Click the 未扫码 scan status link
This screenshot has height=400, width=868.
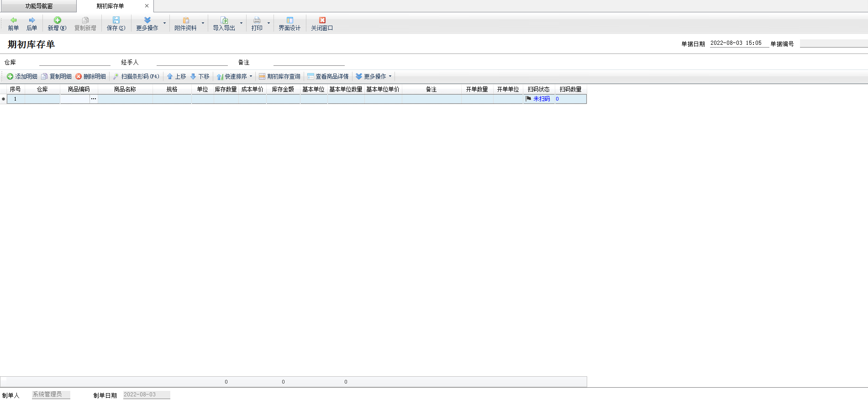[542, 99]
